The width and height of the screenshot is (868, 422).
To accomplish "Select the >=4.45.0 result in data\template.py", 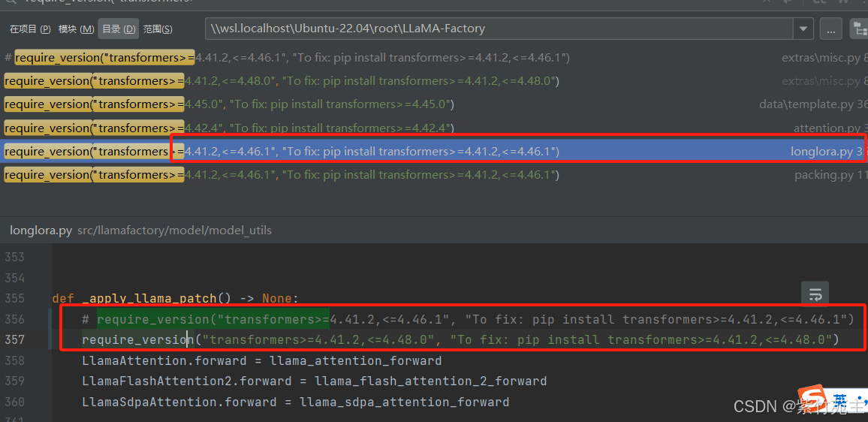I will (x=434, y=104).
